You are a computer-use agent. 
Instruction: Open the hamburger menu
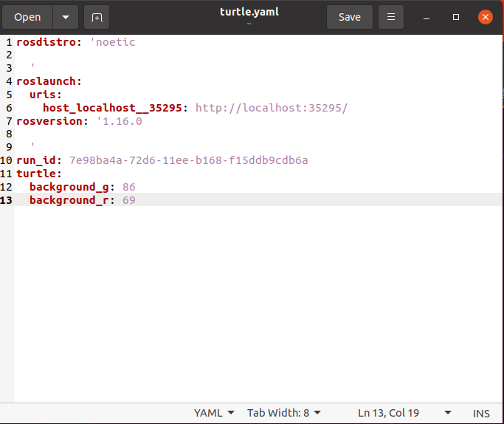pos(391,17)
